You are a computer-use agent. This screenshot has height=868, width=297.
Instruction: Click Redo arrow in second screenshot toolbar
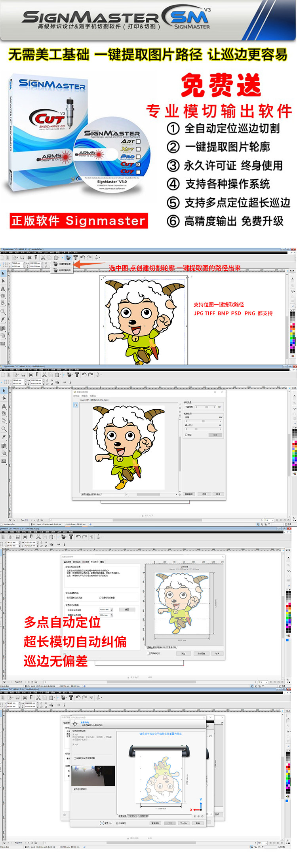tap(90, 374)
